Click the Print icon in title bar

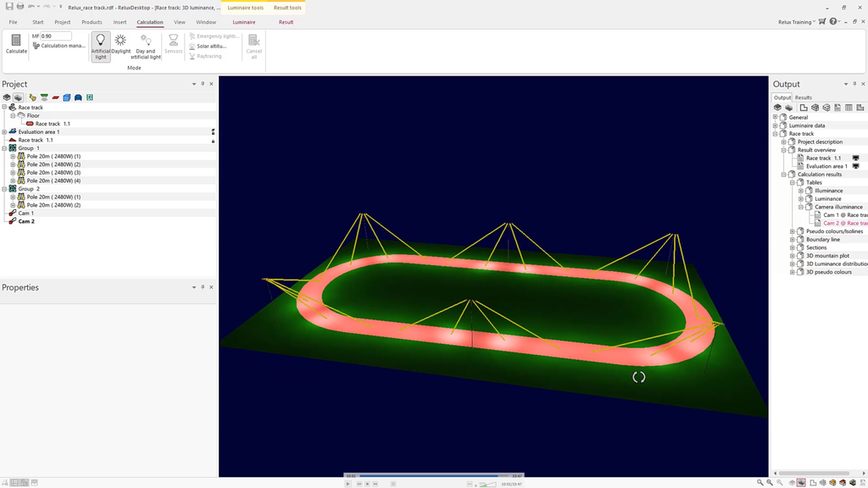pyautogui.click(x=20, y=7)
